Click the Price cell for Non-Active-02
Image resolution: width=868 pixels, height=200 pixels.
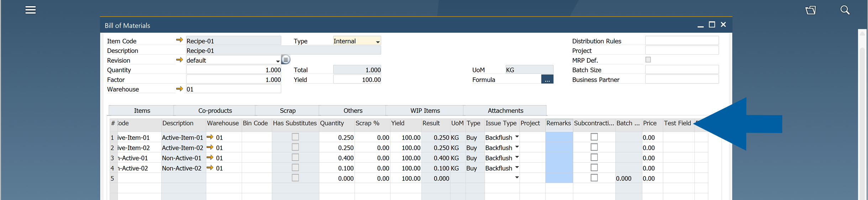652,168
